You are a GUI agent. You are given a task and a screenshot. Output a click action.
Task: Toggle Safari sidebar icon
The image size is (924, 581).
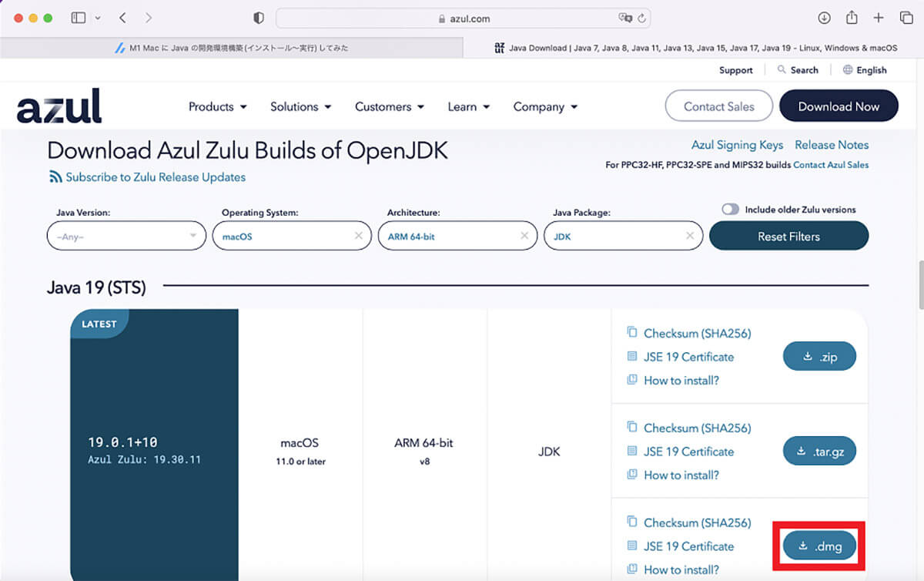coord(79,18)
